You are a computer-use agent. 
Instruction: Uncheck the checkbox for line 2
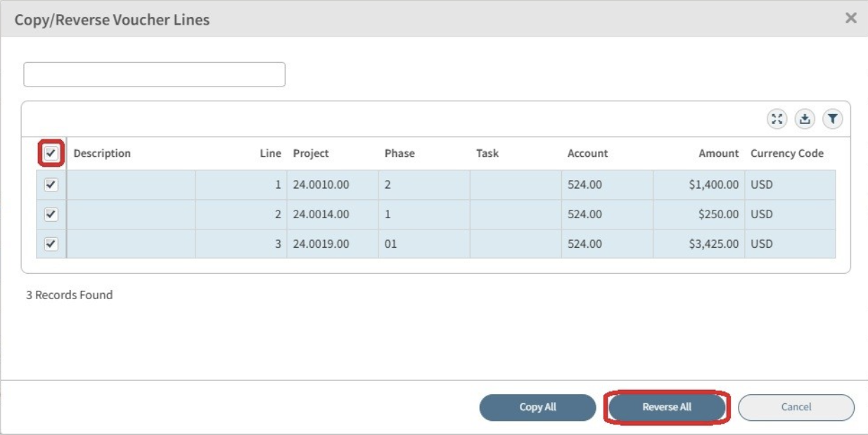(x=51, y=214)
